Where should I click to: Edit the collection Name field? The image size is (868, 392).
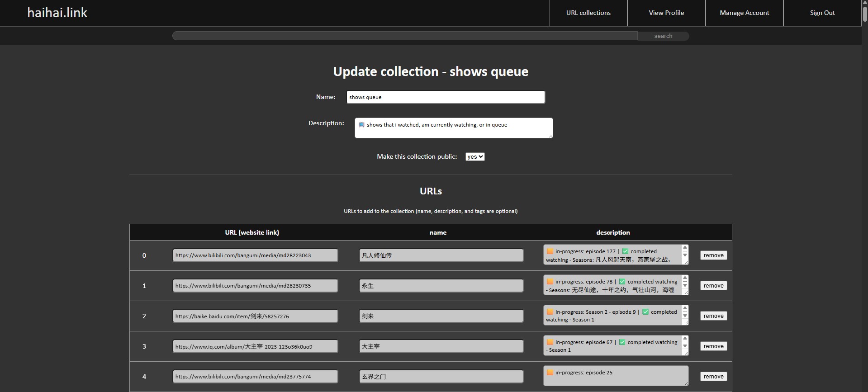(x=445, y=97)
